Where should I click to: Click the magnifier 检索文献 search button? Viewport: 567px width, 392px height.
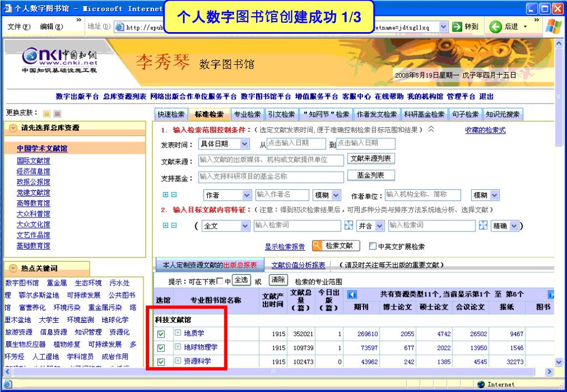coord(336,246)
